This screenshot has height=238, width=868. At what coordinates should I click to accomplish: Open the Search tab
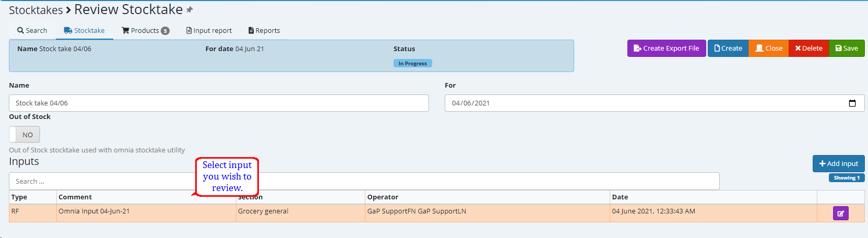(32, 31)
